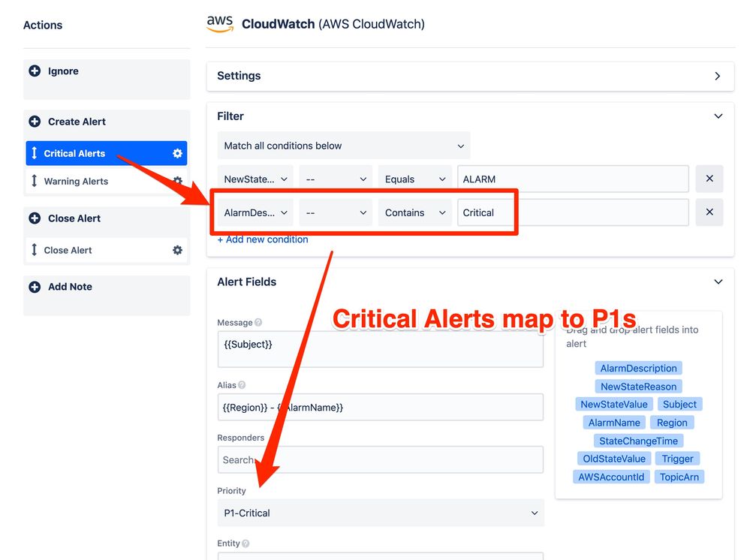Click the Actions heading text
This screenshot has width=750, height=560.
coord(43,25)
